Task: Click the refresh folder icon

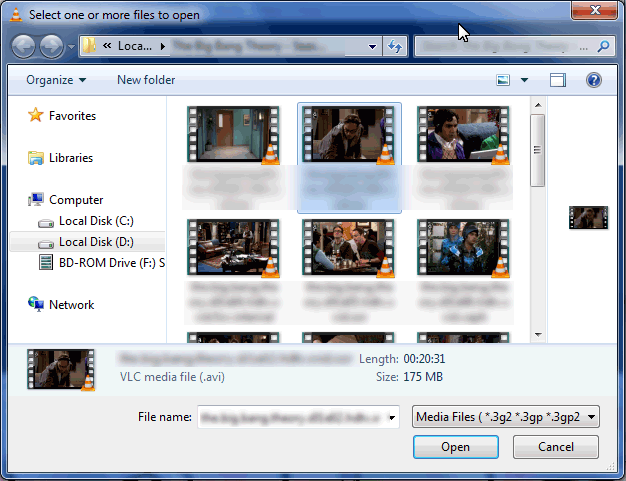Action: [x=394, y=46]
